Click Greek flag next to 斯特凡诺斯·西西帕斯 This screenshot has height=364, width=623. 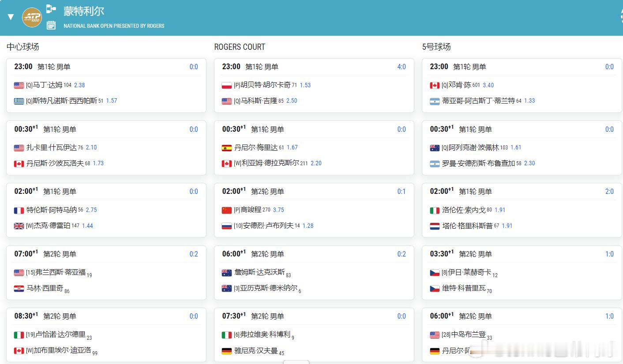(19, 101)
